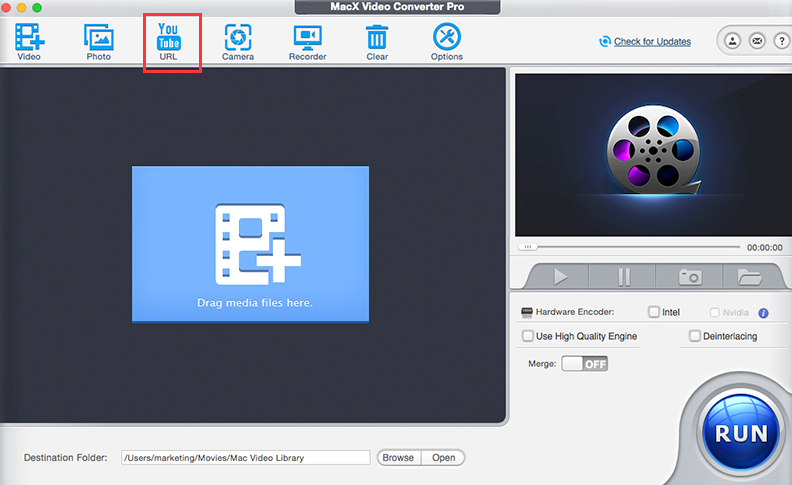Enable the Deinterlacing checkbox
Screen dimensions: 792x485
click(x=695, y=336)
